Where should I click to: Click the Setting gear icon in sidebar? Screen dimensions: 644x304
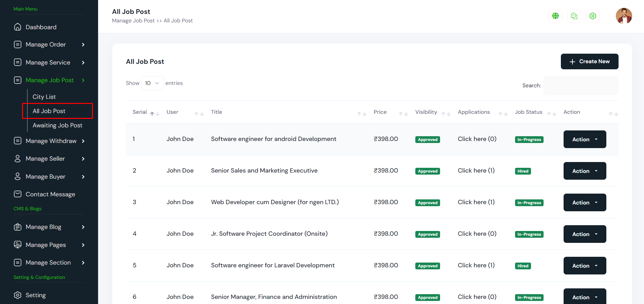point(18,295)
